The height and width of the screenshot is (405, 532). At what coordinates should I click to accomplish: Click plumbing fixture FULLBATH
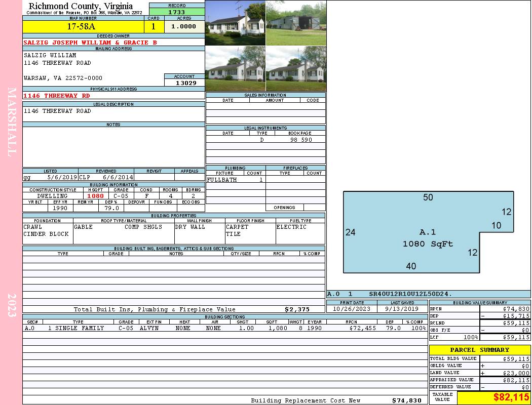click(222, 180)
